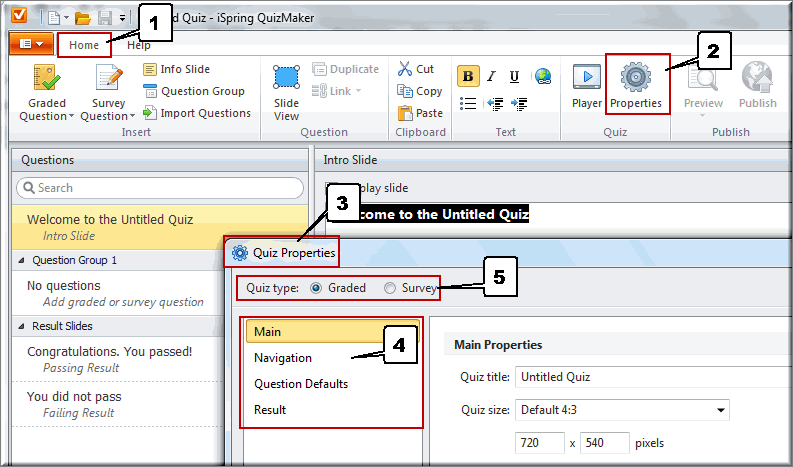This screenshot has height=467, width=793.
Task: Switch to Slide View
Action: pos(286,92)
